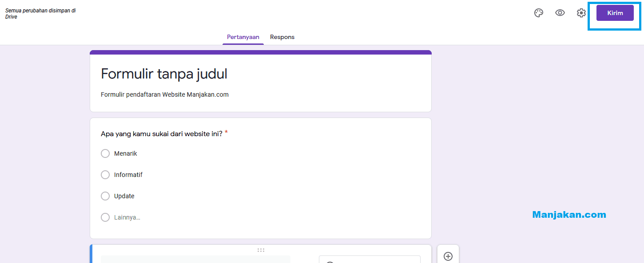Select the Update radio option
The image size is (644, 263).
pos(105,196)
